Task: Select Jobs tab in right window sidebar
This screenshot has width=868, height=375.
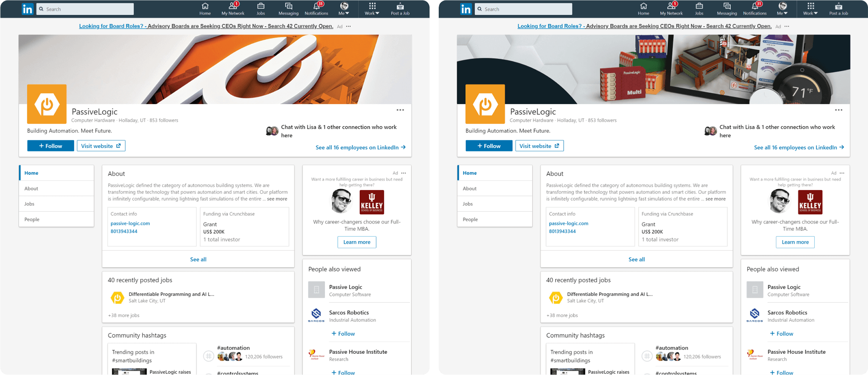Action: coord(495,204)
